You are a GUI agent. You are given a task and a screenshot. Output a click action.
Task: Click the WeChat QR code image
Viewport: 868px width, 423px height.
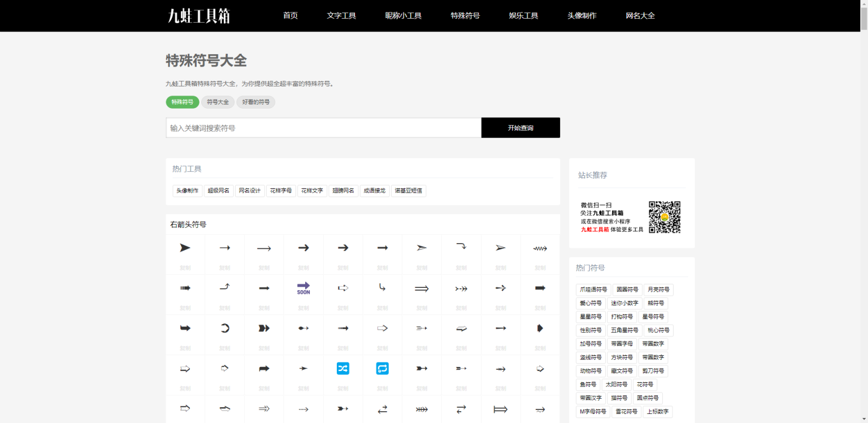pyautogui.click(x=665, y=217)
